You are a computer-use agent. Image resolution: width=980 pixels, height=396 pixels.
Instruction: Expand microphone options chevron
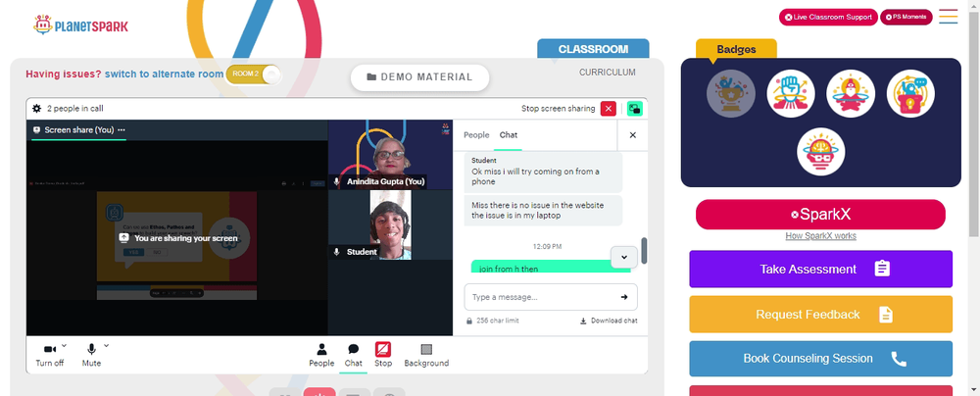click(x=106, y=345)
